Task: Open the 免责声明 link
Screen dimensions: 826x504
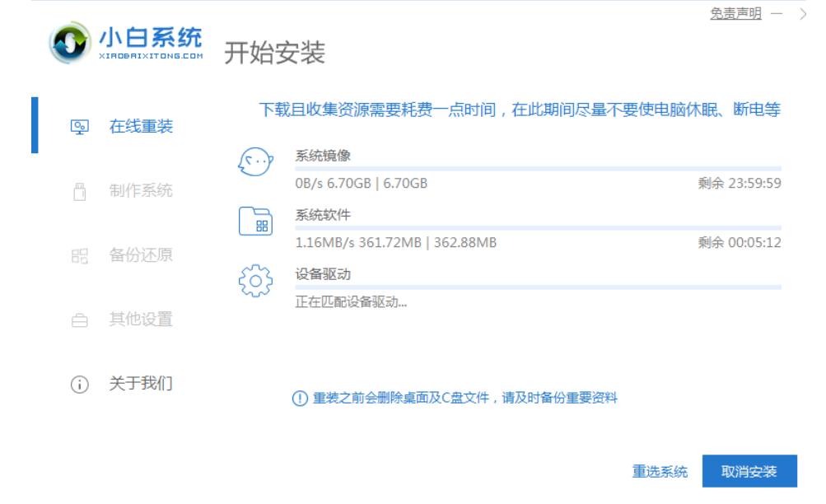Action: click(735, 14)
